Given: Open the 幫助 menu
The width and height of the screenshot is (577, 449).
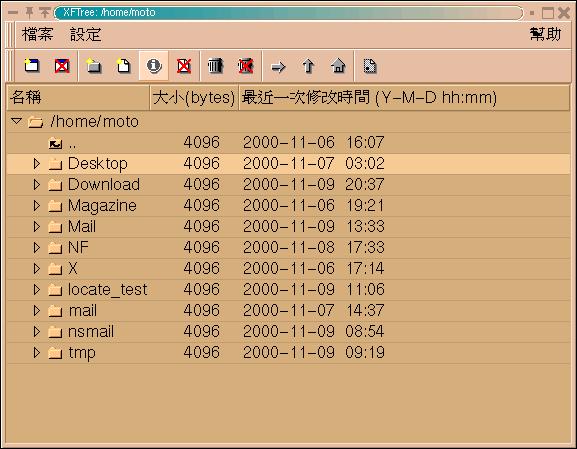Looking at the screenshot, I should [x=545, y=34].
